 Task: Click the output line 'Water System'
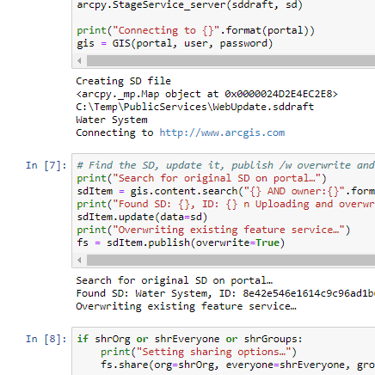pyautogui.click(x=112, y=120)
